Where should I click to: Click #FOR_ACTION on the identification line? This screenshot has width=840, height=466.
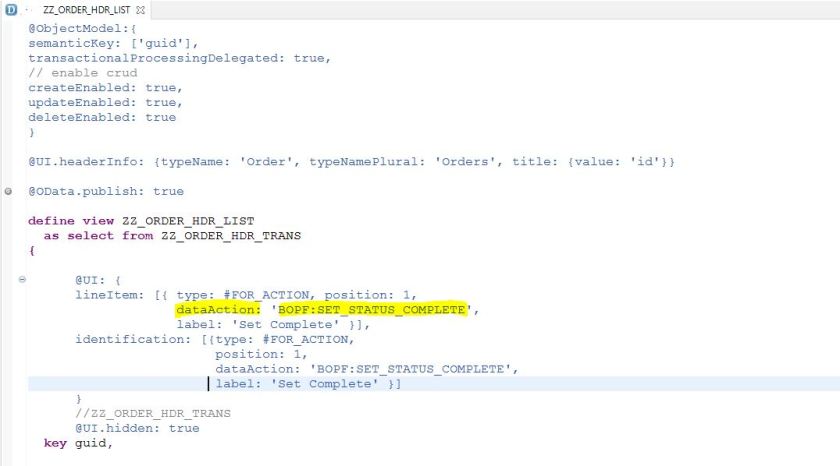pos(305,340)
